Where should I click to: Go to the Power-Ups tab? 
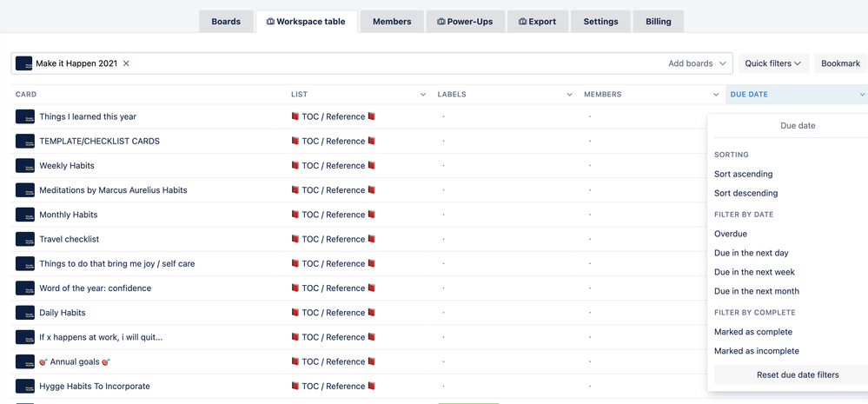pos(465,22)
